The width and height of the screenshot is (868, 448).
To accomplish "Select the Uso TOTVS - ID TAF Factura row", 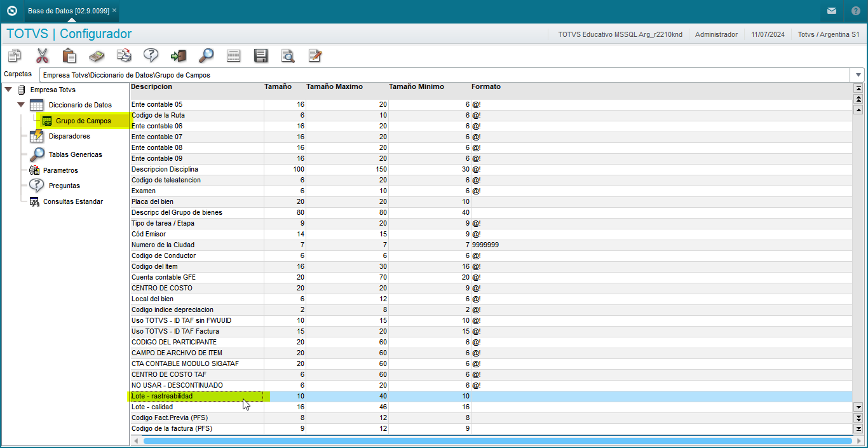I will pos(491,331).
